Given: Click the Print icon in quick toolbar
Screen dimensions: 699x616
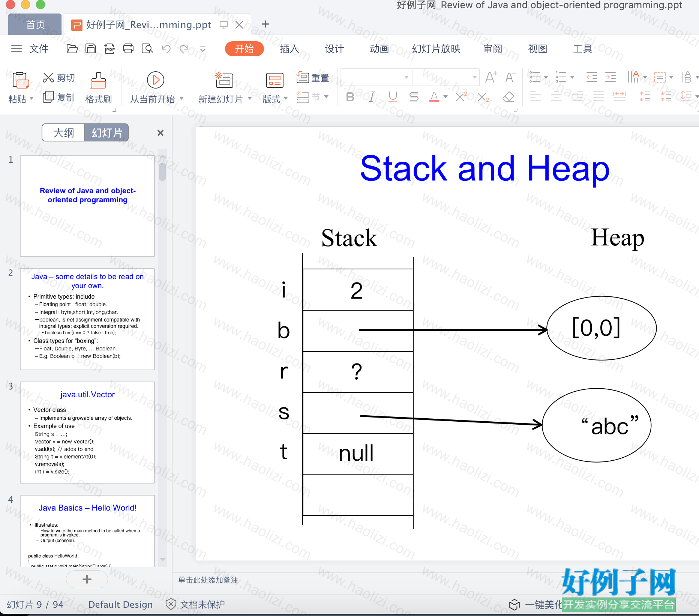Looking at the screenshot, I should pyautogui.click(x=128, y=49).
